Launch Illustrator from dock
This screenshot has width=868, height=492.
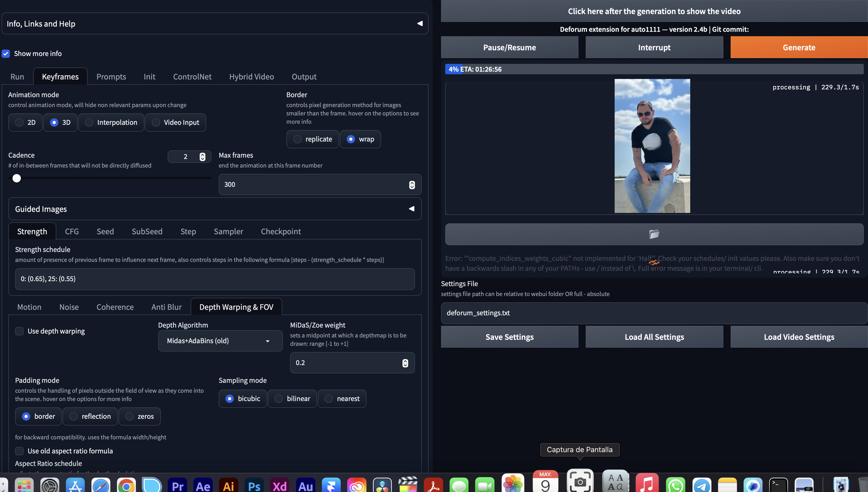[x=229, y=485]
